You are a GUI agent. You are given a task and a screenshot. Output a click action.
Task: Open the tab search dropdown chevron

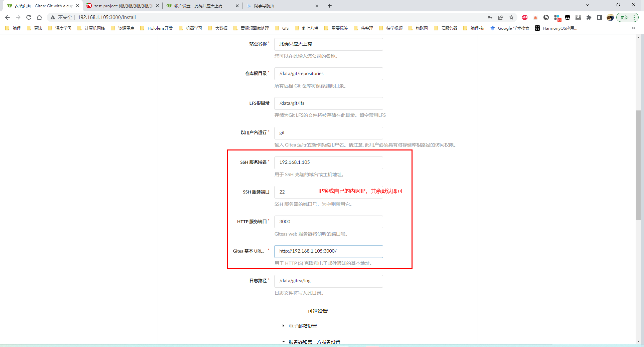[x=588, y=5]
